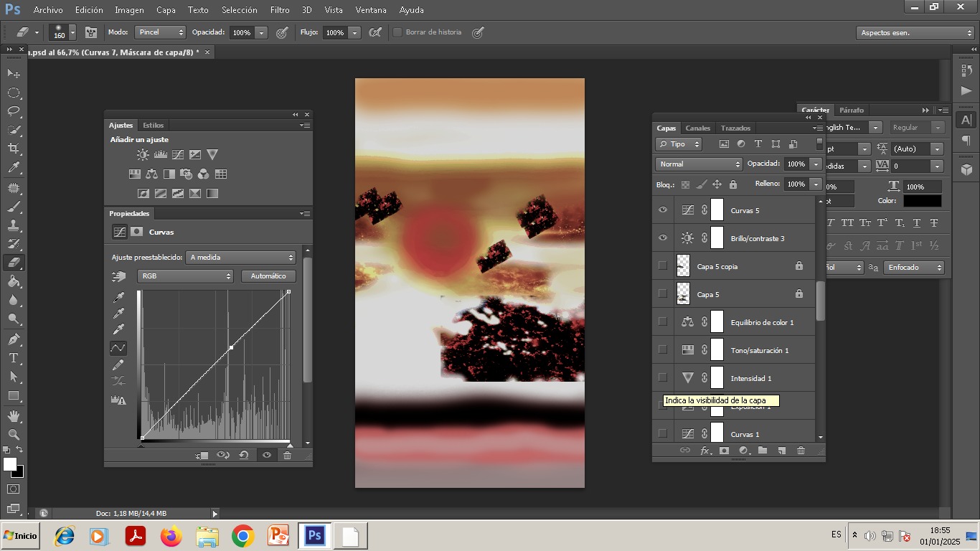Open the Capa menu
Image resolution: width=980 pixels, height=551 pixels.
pos(166,10)
